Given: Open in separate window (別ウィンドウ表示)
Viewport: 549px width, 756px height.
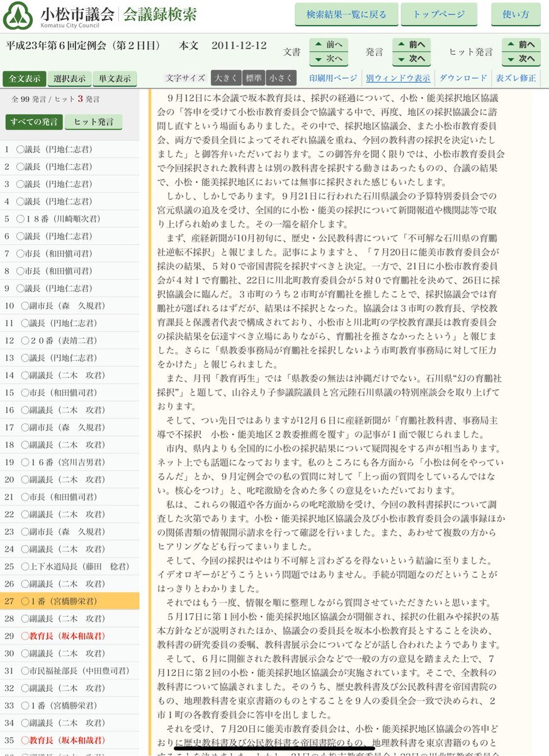Looking at the screenshot, I should pyautogui.click(x=399, y=78).
